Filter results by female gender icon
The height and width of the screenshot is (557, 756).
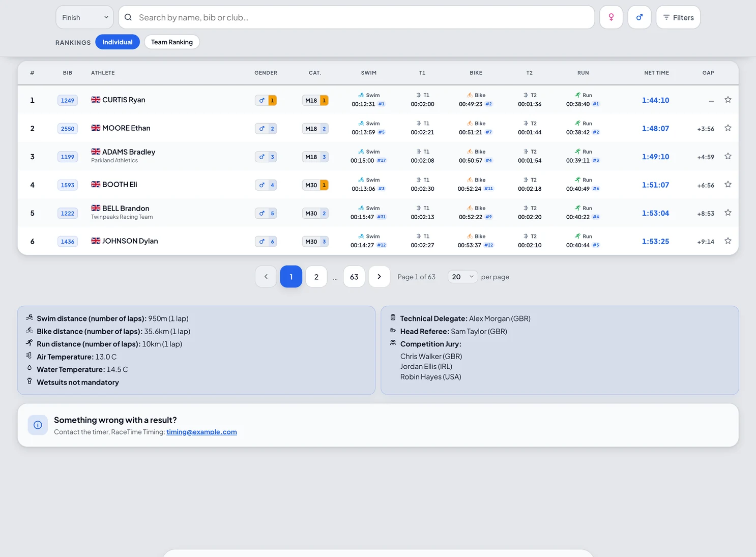(611, 17)
